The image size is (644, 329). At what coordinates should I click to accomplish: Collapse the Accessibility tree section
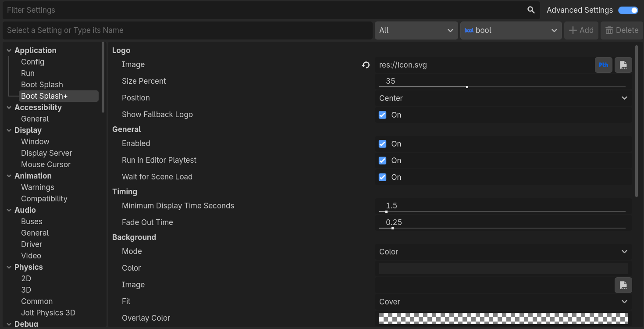(x=9, y=107)
